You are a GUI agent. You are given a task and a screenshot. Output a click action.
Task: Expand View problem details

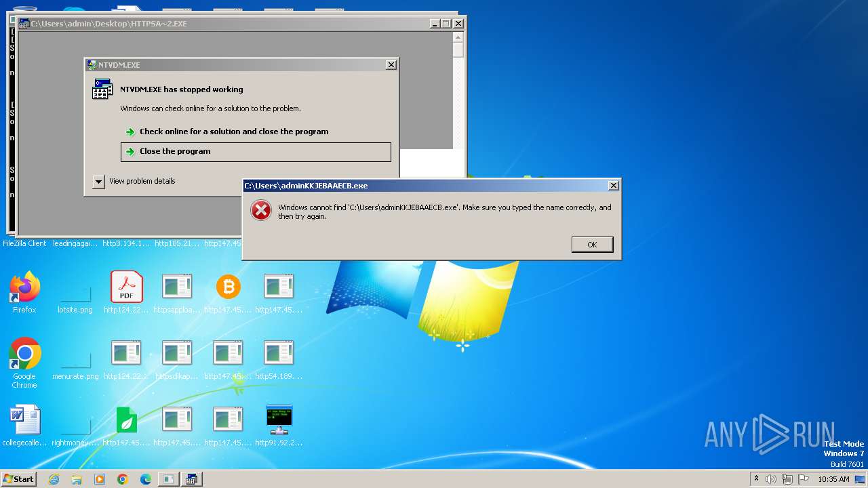tap(134, 181)
